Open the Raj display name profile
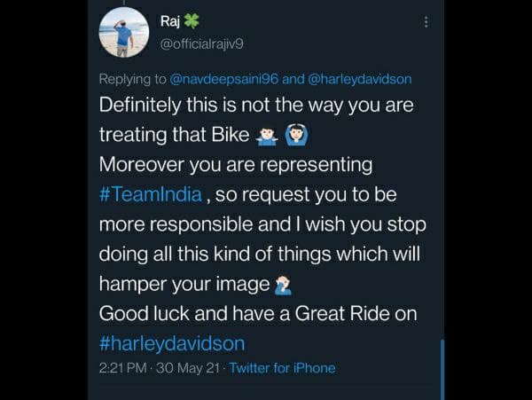 click(x=170, y=20)
